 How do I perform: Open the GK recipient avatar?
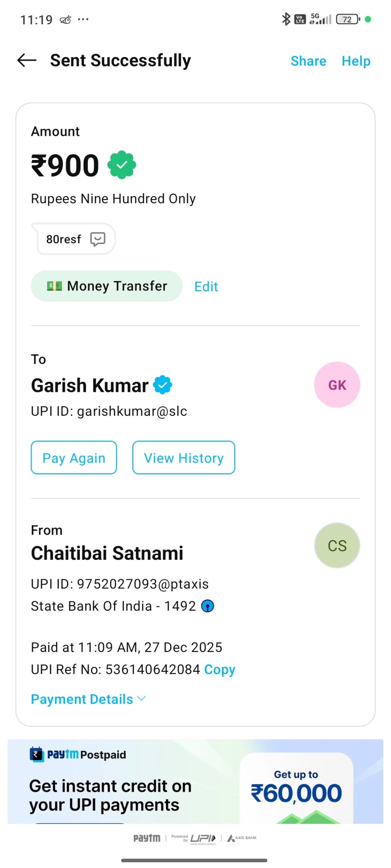pyautogui.click(x=337, y=385)
